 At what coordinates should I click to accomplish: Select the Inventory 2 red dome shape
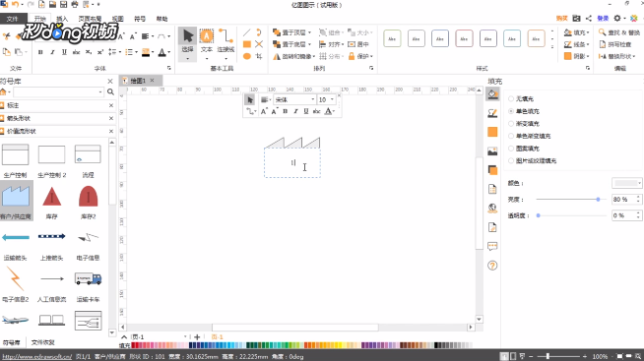point(89,197)
